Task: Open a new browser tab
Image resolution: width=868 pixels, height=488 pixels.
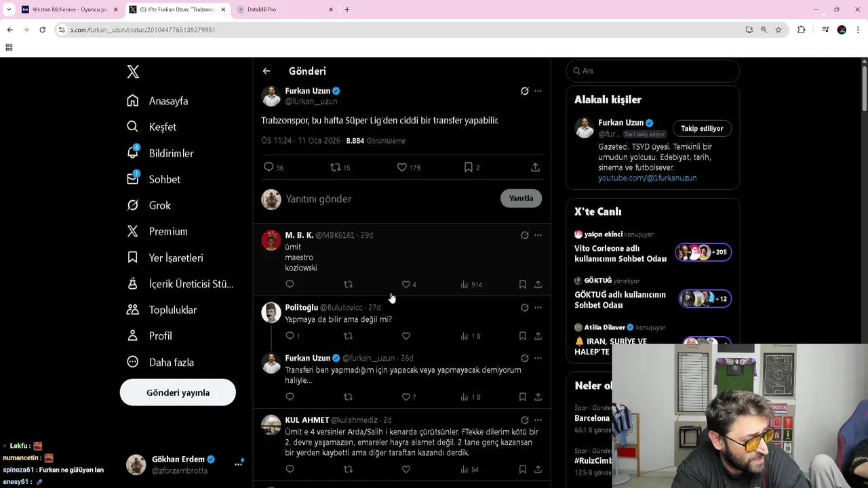Action: [x=347, y=9]
